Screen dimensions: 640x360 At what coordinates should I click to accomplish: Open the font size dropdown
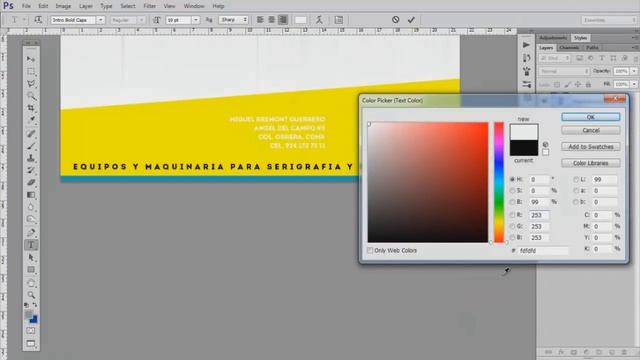(x=196, y=20)
